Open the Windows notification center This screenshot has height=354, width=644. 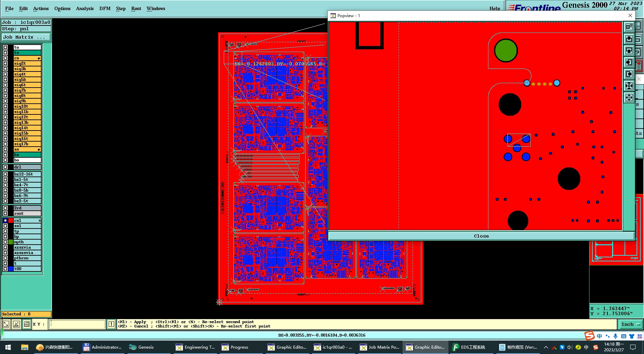coord(633,347)
